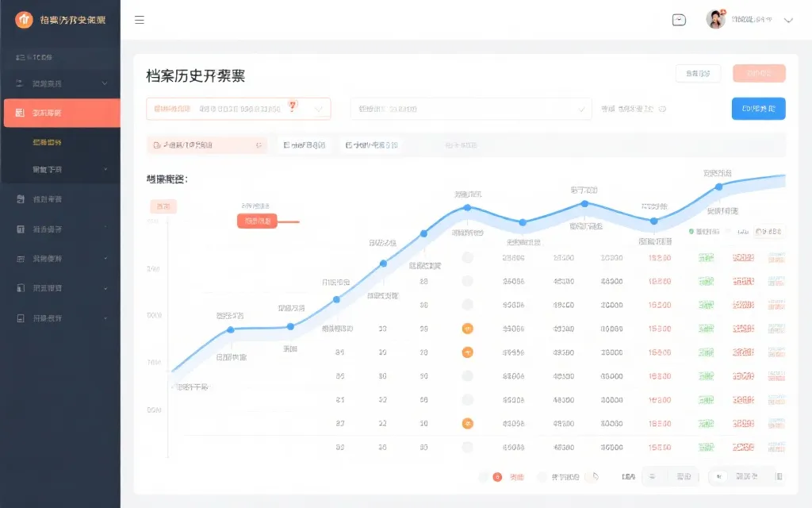812x508 pixels.
Task: Click the first green text link in the table
Action: click(x=704, y=256)
